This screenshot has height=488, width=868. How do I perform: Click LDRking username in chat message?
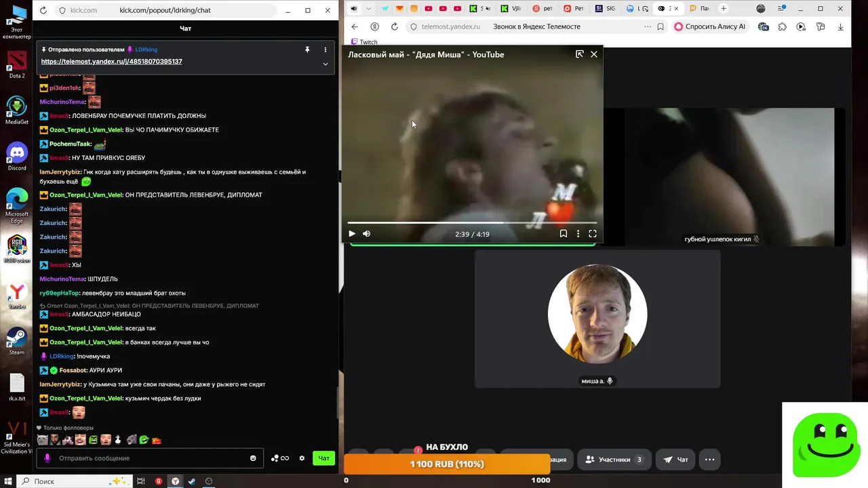[62, 357]
